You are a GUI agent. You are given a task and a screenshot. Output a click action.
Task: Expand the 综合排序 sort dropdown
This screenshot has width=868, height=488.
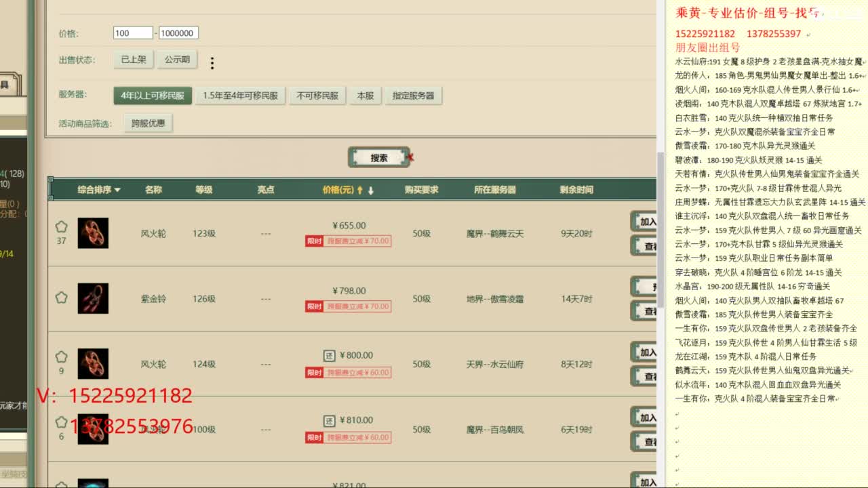99,190
